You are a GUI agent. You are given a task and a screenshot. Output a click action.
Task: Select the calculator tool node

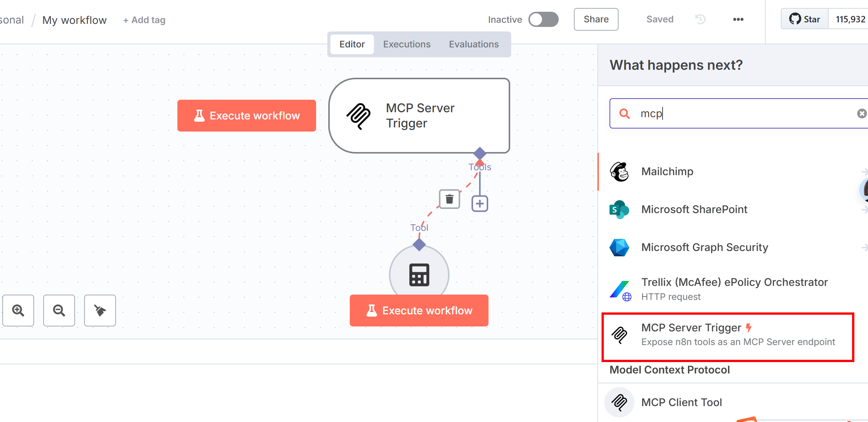coord(419,275)
